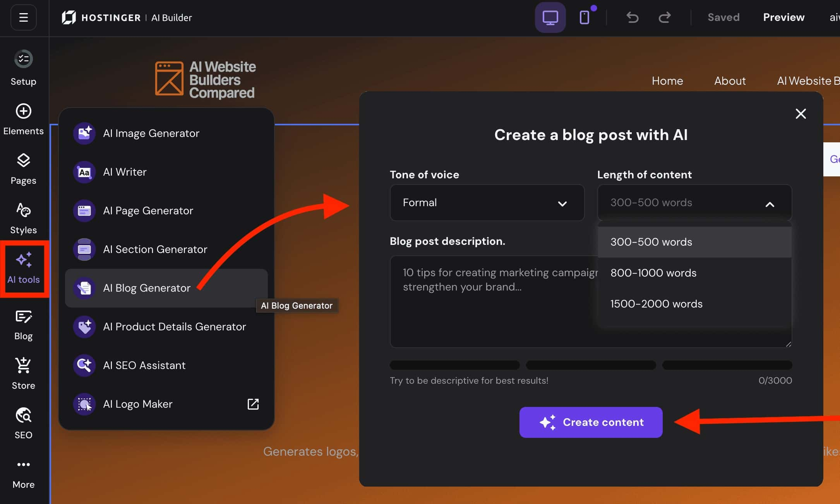Close the blog post dialog

click(801, 114)
